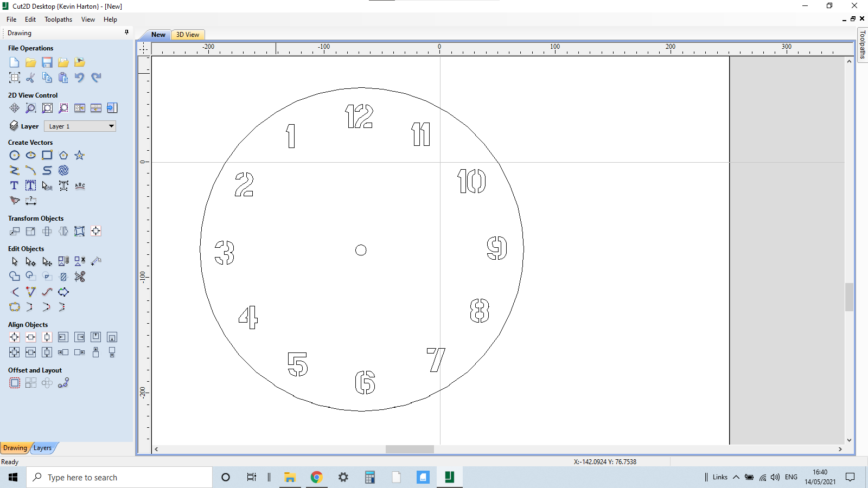Select the Measure tool
Viewport: 868px width, 488px height.
pyautogui.click(x=31, y=201)
